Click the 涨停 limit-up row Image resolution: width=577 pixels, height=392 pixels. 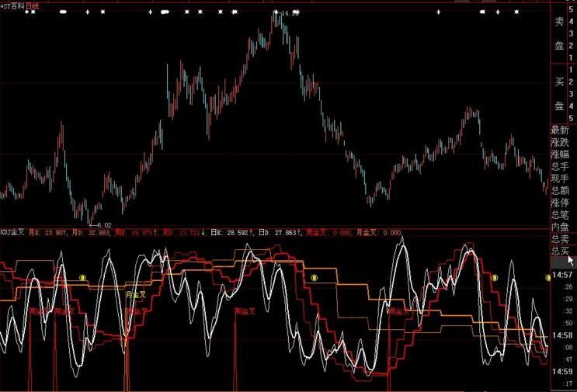[x=560, y=202]
